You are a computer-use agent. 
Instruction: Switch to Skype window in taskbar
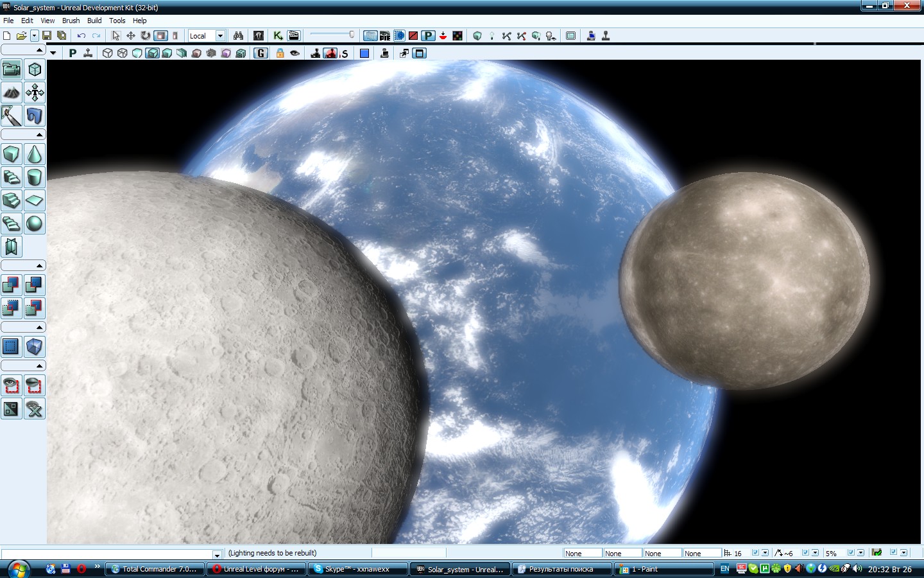tap(358, 569)
